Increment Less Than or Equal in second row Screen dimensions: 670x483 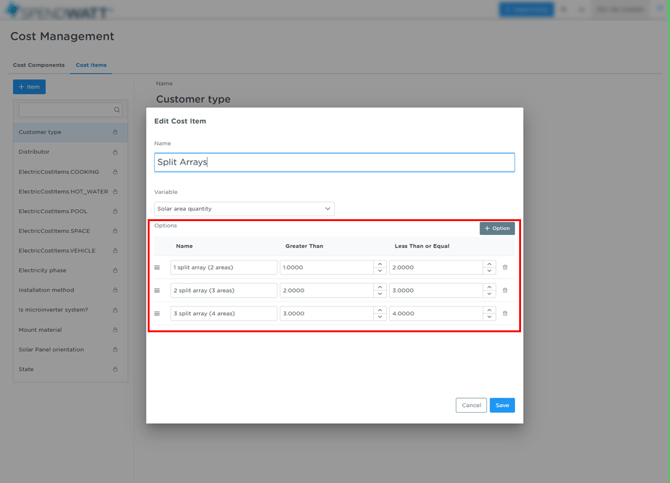pos(489,287)
